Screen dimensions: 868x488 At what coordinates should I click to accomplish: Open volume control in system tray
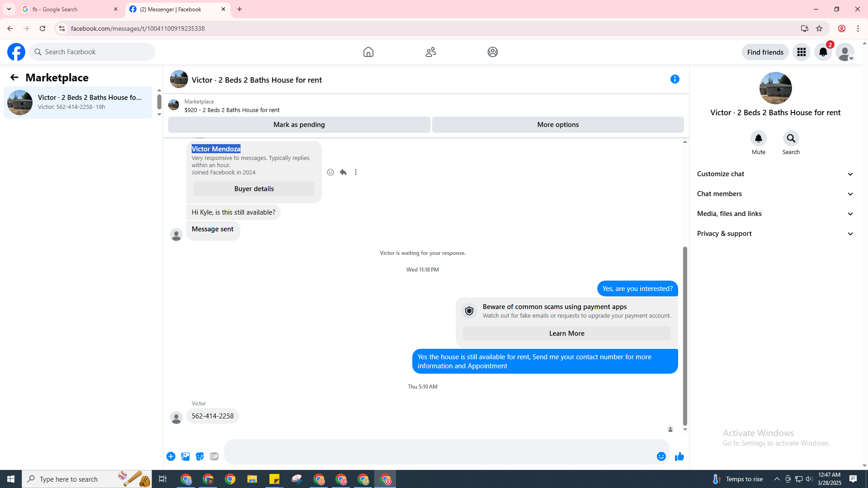pyautogui.click(x=809, y=479)
